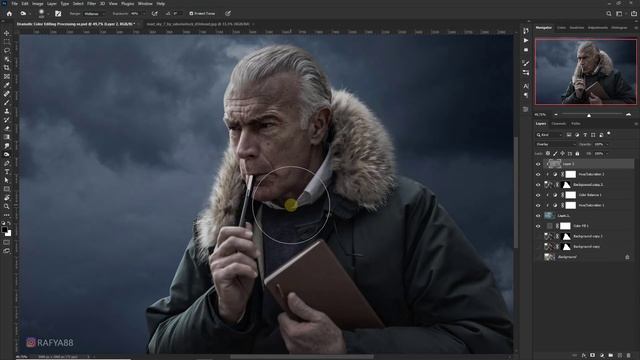
Task: Open the Window menu
Action: pyautogui.click(x=145, y=4)
